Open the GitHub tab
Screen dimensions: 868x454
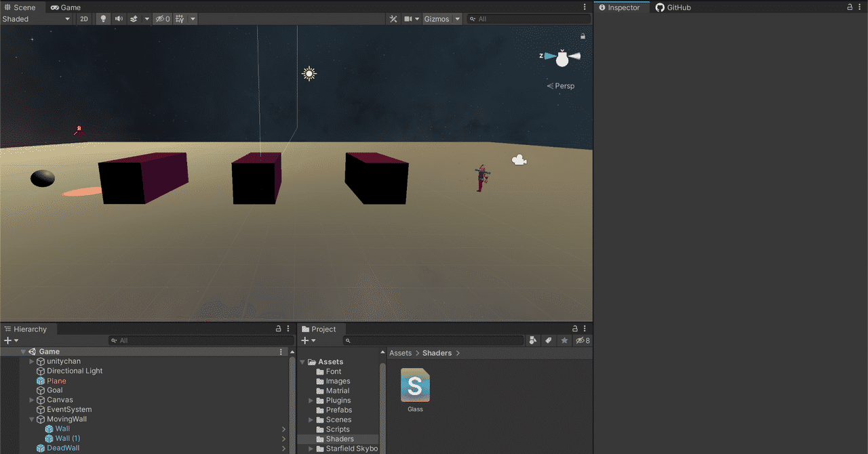tap(673, 7)
